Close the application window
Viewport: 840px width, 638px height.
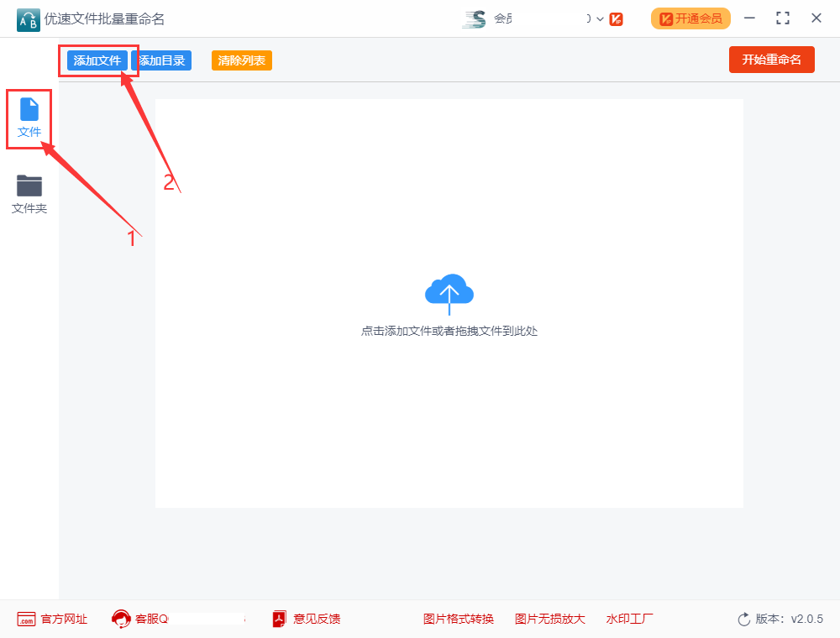click(816, 18)
